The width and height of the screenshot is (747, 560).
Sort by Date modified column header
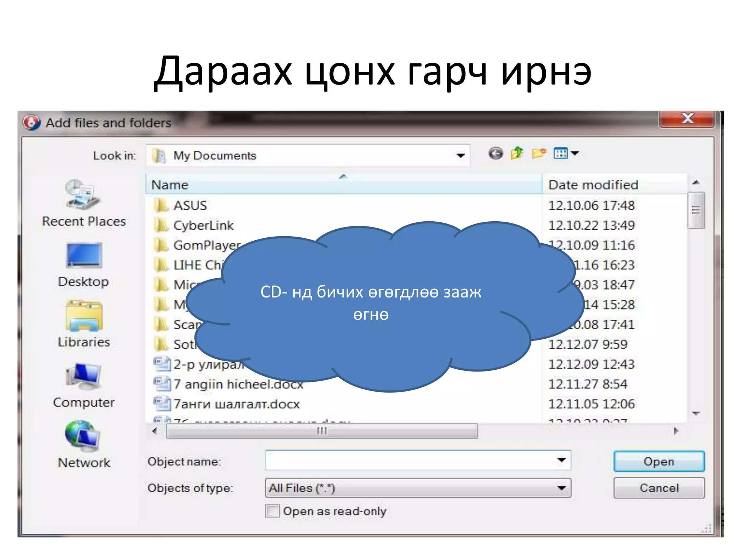(614, 184)
